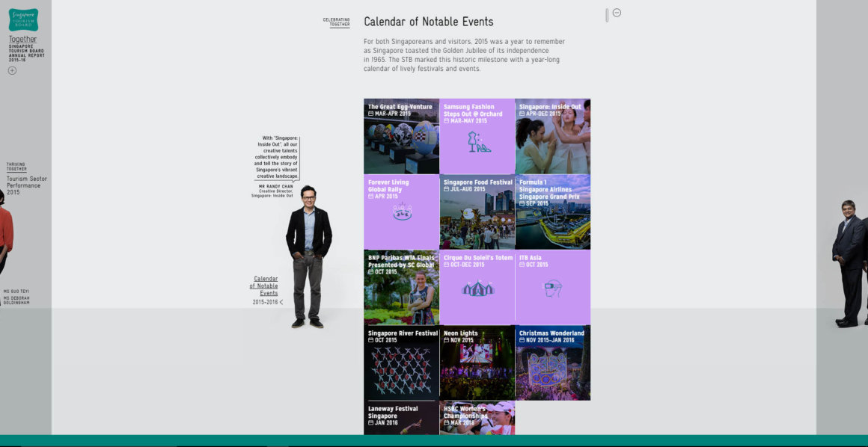Expand the menu with the plus circle icon
The image size is (868, 447).
coord(12,70)
